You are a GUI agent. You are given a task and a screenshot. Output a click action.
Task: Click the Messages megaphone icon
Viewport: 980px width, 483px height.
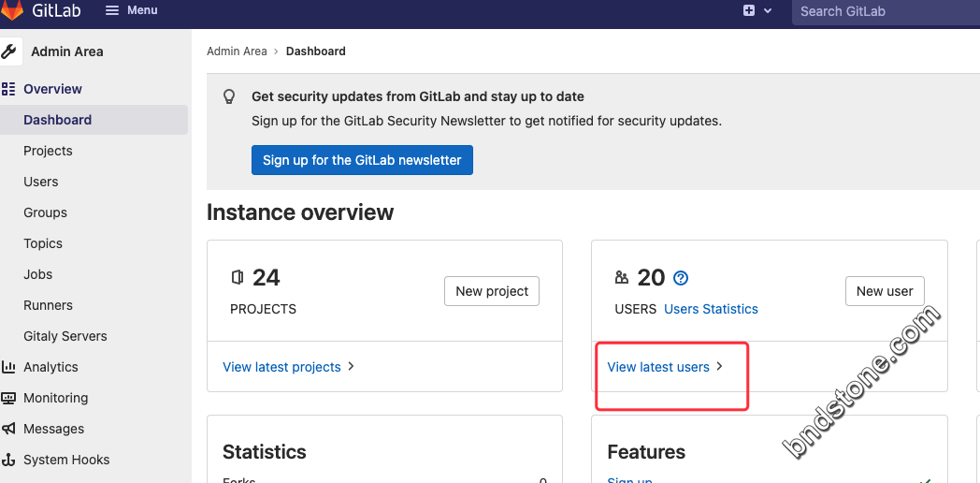pyautogui.click(x=8, y=429)
